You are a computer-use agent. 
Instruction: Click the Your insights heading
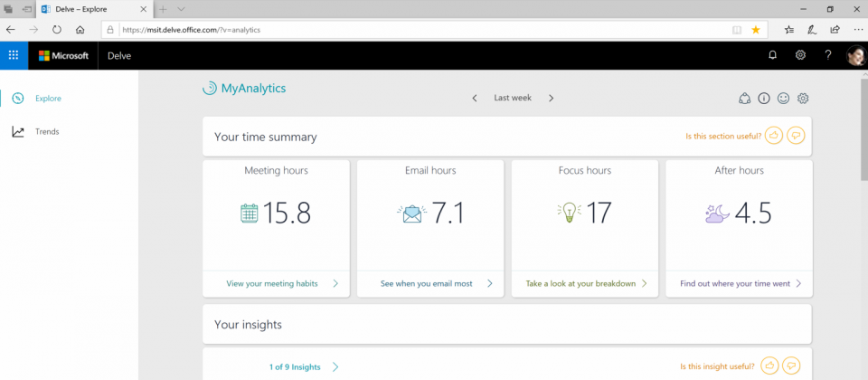click(248, 325)
